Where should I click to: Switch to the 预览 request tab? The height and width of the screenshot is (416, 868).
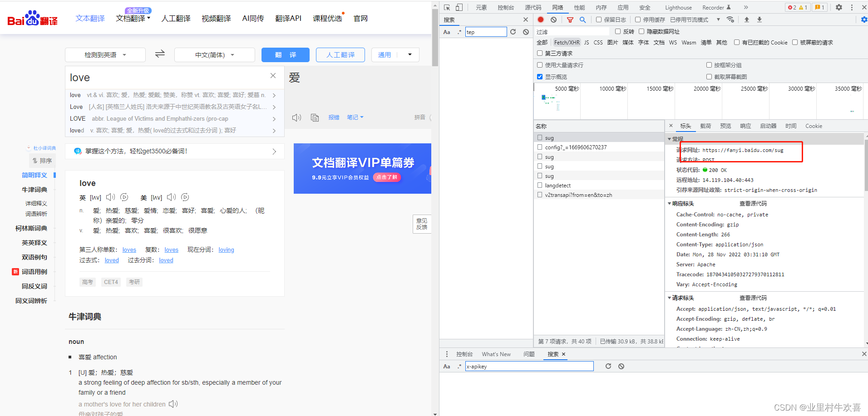point(725,126)
